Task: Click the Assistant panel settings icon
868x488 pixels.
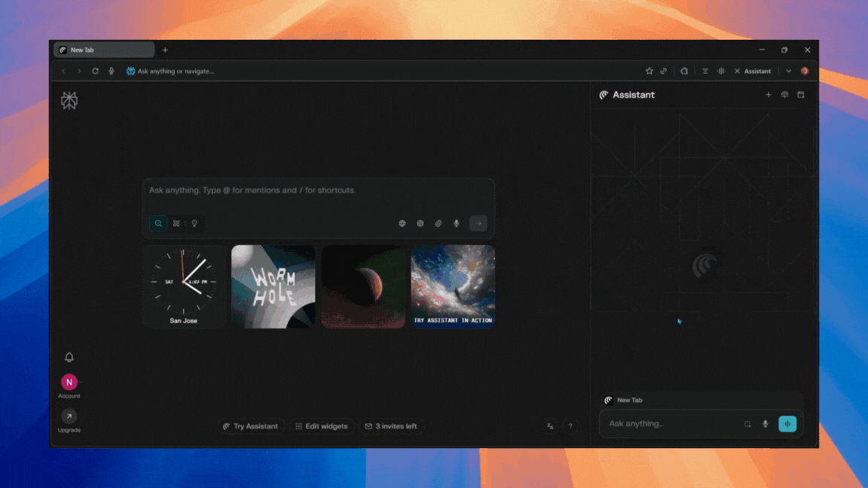Action: point(784,95)
